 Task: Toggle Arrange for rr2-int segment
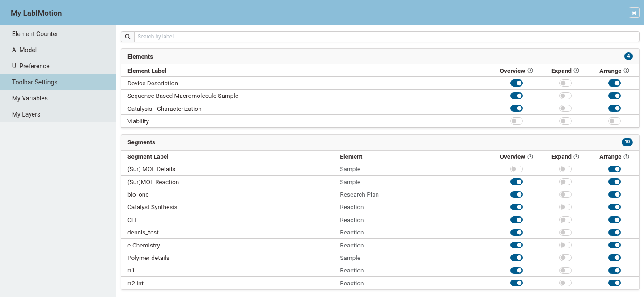tap(614, 283)
